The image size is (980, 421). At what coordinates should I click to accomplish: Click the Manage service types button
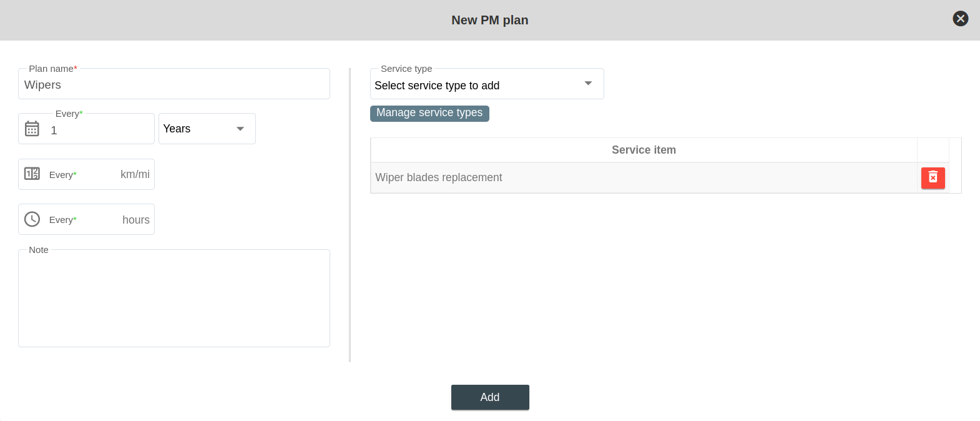pos(429,113)
